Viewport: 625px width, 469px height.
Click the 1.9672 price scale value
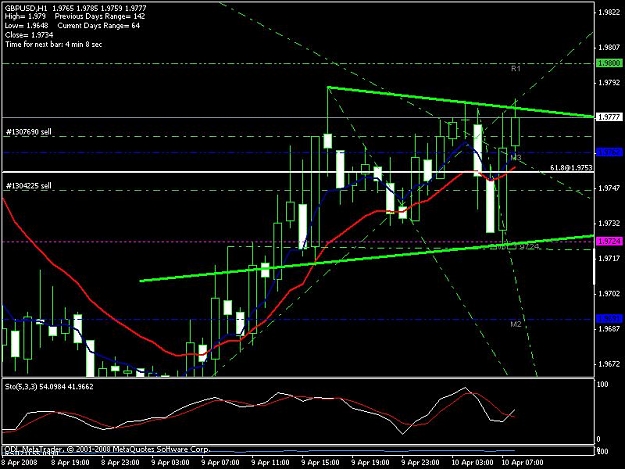click(609, 364)
